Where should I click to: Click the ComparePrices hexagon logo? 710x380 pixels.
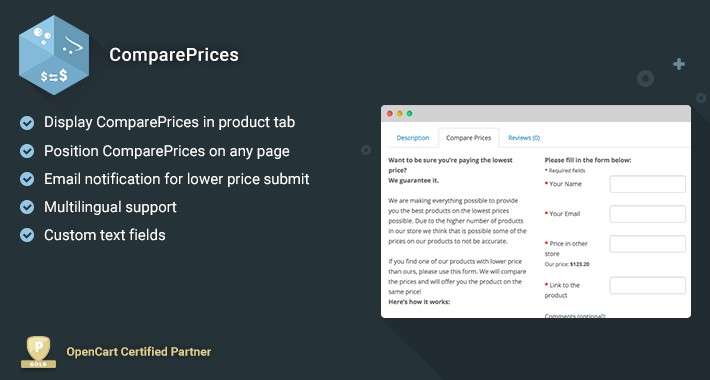(54, 55)
